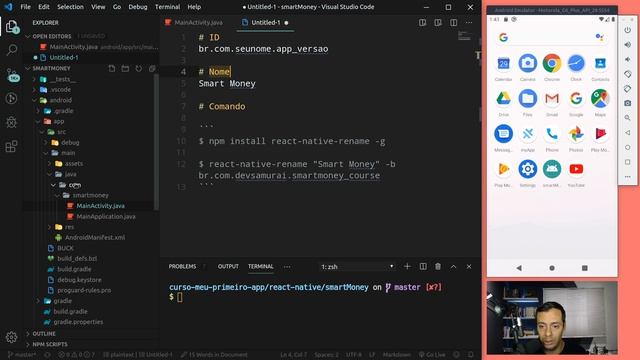Refresh the SMARTMONEY explorer tree
The height and width of the screenshot is (360, 640).
[139, 68]
